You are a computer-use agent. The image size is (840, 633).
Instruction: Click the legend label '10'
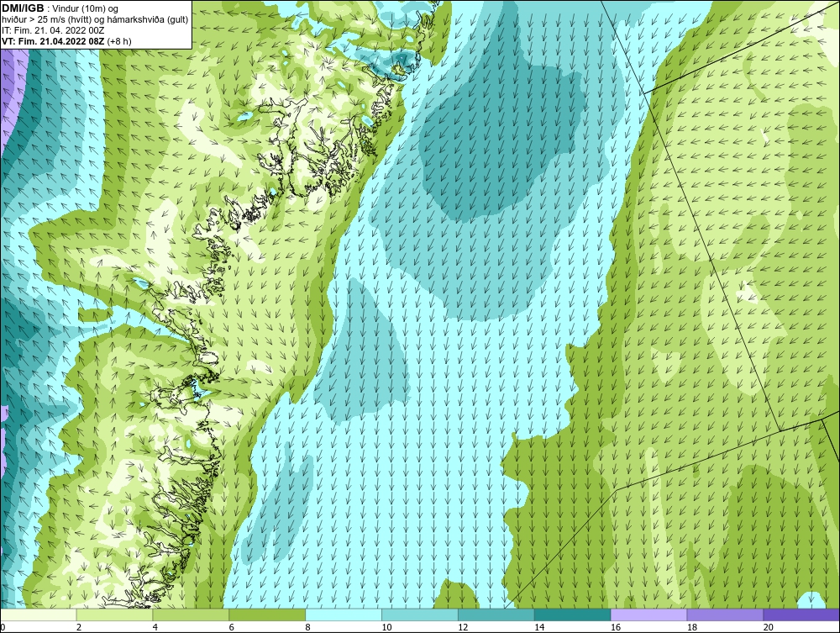[x=386, y=627]
